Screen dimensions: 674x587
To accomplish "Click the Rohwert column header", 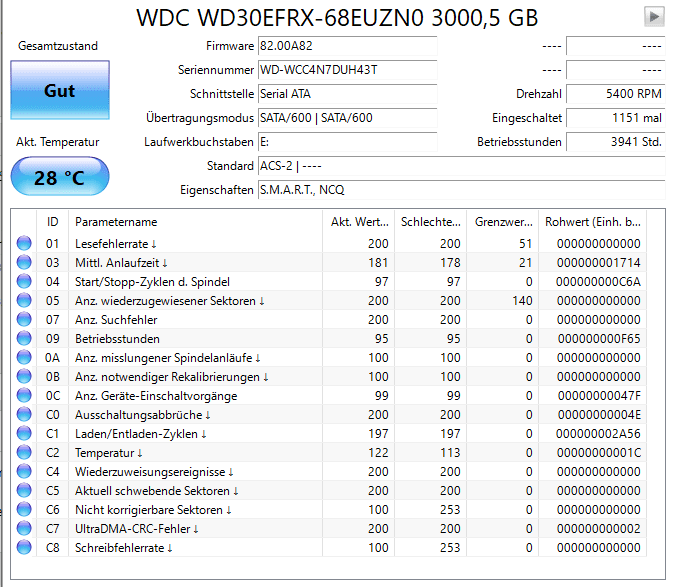I will tap(592, 222).
